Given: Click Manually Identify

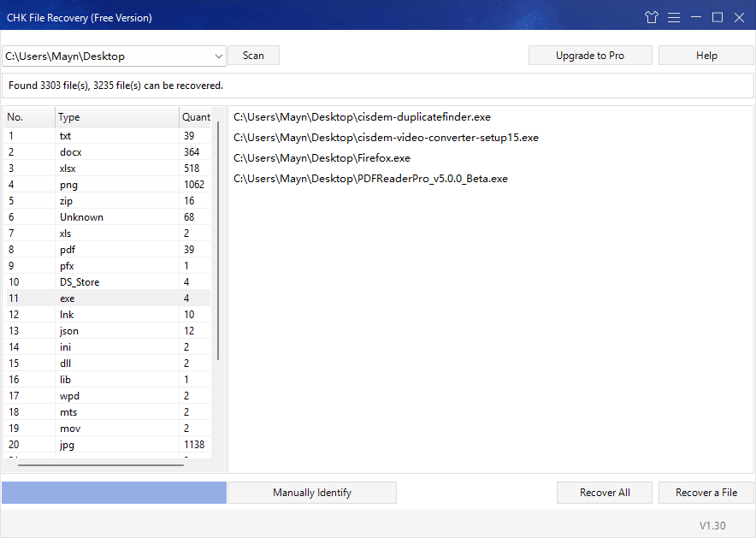Looking at the screenshot, I should [x=311, y=492].
